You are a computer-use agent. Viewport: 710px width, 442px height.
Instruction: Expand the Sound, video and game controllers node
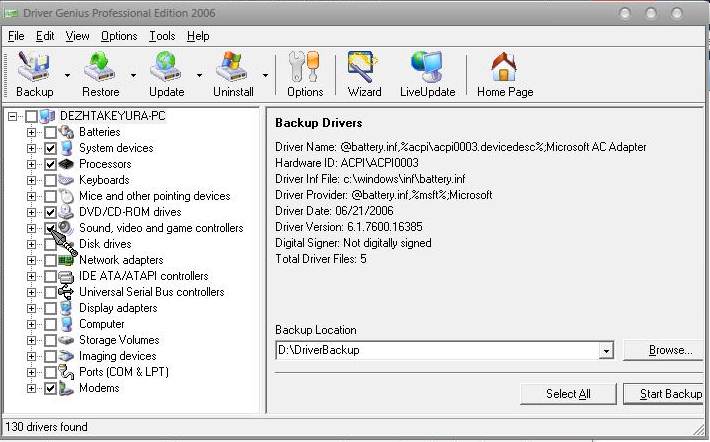point(31,228)
